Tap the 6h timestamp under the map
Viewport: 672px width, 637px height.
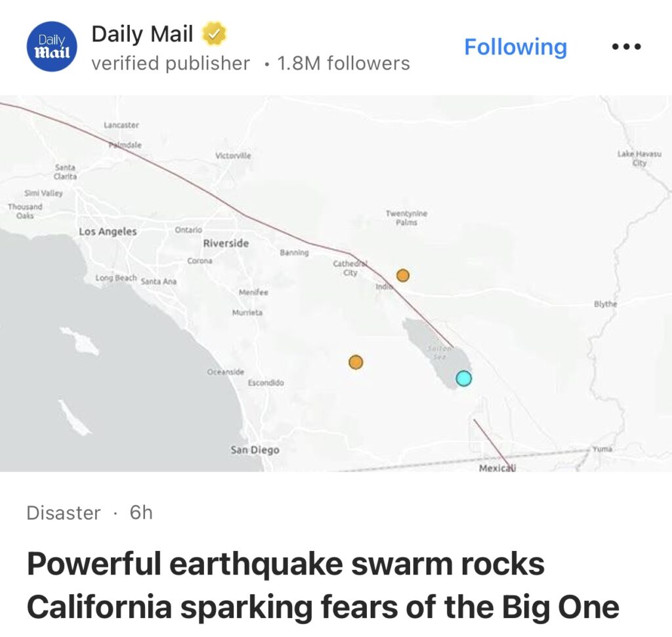pyautogui.click(x=141, y=513)
